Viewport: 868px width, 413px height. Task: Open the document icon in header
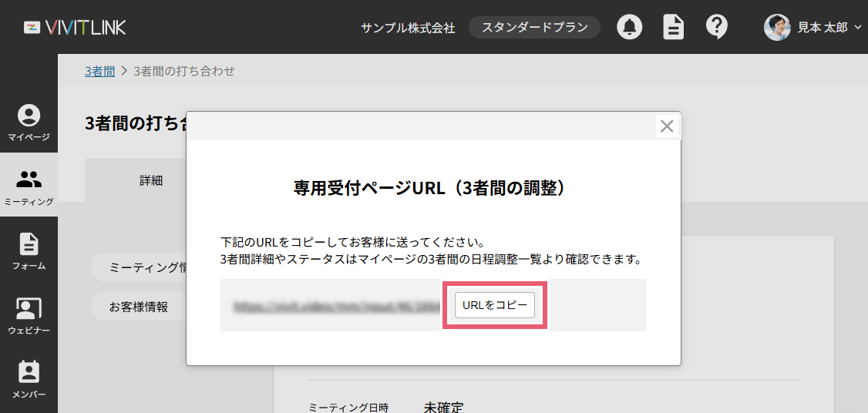pos(674,27)
